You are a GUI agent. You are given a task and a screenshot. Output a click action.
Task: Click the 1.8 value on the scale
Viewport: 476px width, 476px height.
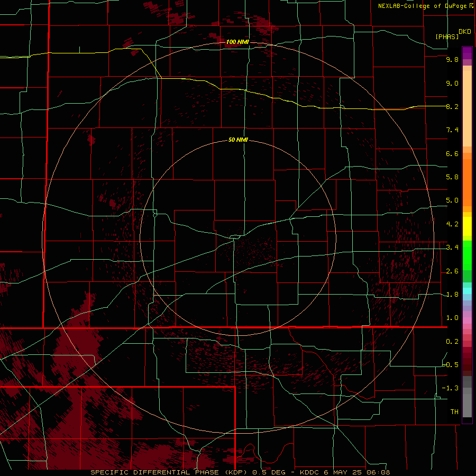[x=452, y=295]
